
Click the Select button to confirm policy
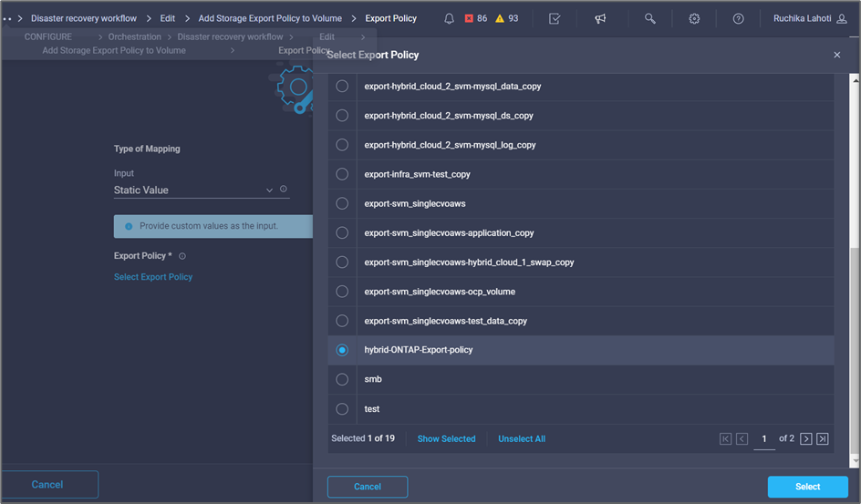(807, 487)
